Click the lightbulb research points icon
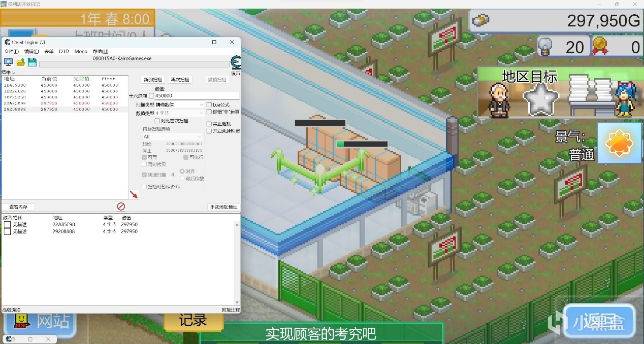 pos(544,46)
